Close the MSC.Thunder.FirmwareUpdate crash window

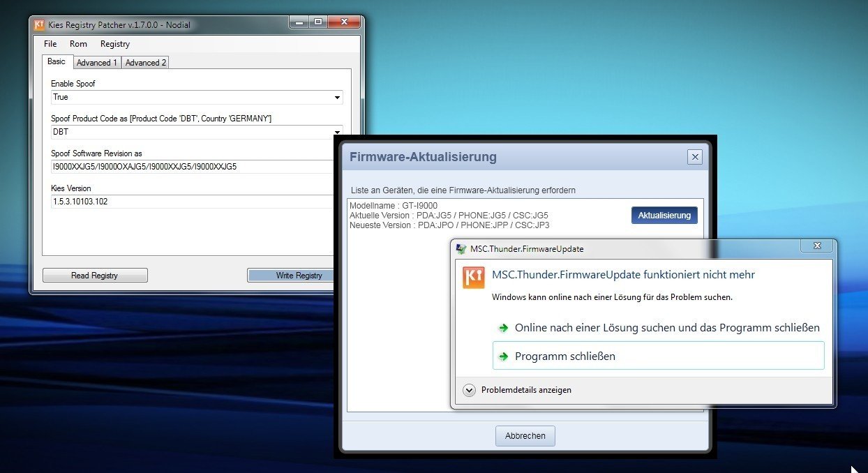(817, 246)
